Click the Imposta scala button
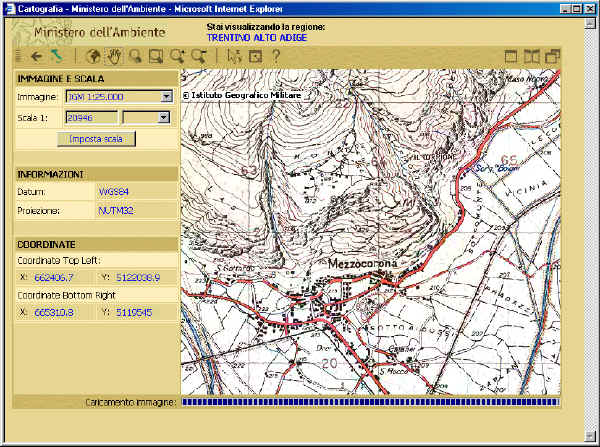This screenshot has height=447, width=600. (96, 139)
